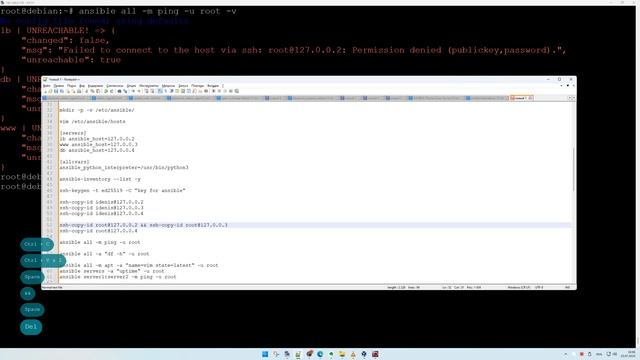This screenshot has height=360, width=640.
Task: Click the taskbar search icon
Action: [x=276, y=354]
